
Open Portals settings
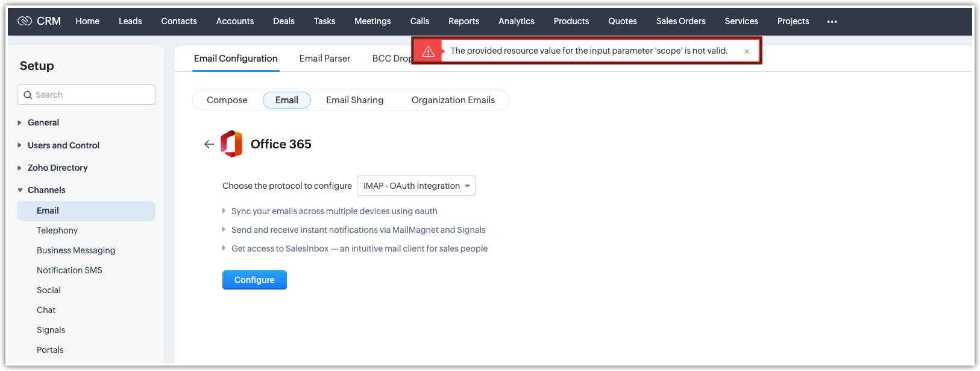click(x=50, y=350)
